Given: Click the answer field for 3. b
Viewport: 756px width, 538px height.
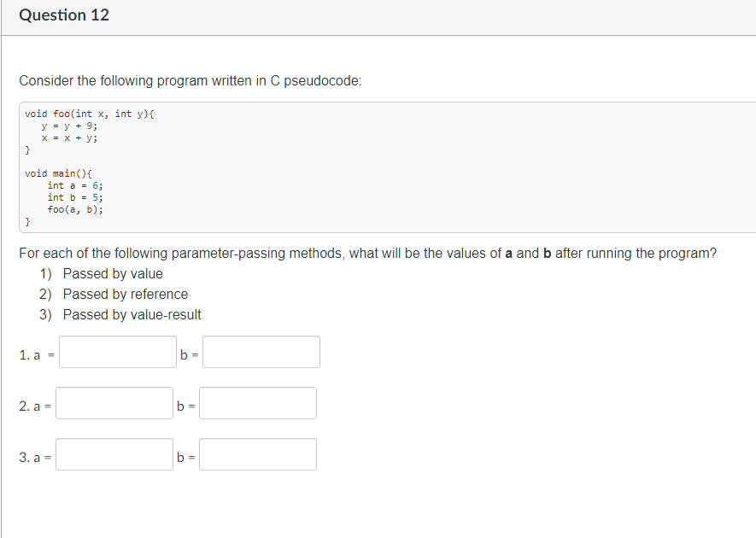Looking at the screenshot, I should coord(258,454).
